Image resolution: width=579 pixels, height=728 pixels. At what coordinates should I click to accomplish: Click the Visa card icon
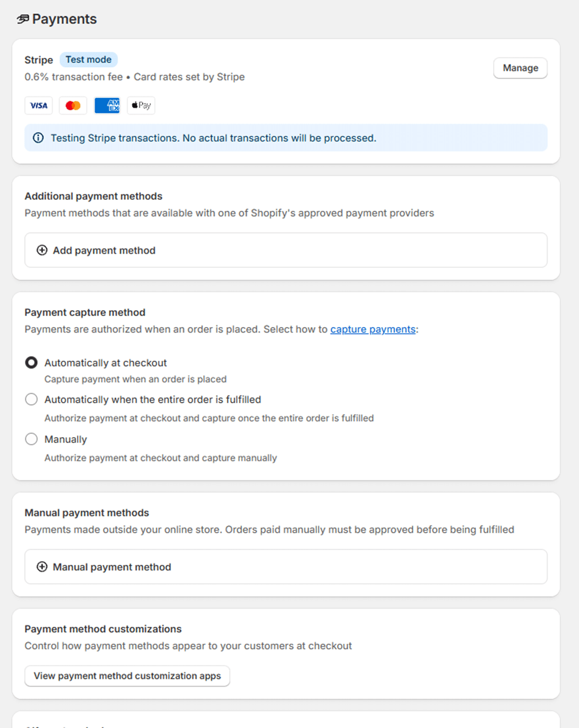(39, 105)
